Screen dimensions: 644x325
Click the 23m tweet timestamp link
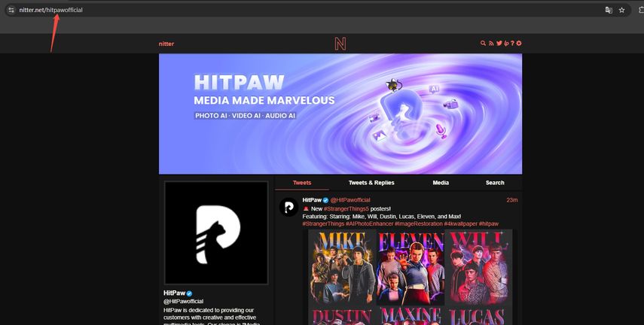[x=511, y=200]
